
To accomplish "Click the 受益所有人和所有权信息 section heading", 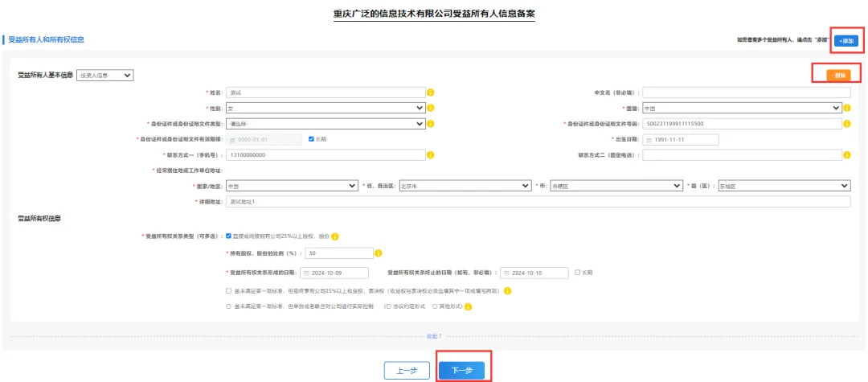I will pos(46,40).
